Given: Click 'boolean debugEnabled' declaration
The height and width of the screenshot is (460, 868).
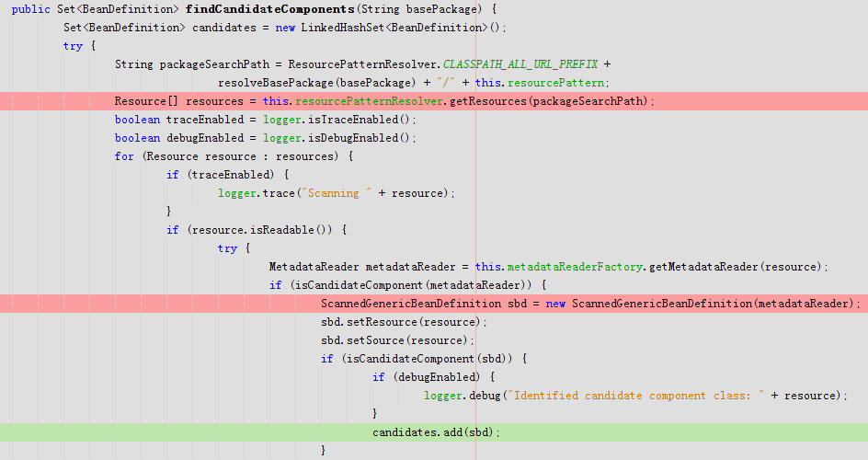Looking at the screenshot, I should point(178,138).
